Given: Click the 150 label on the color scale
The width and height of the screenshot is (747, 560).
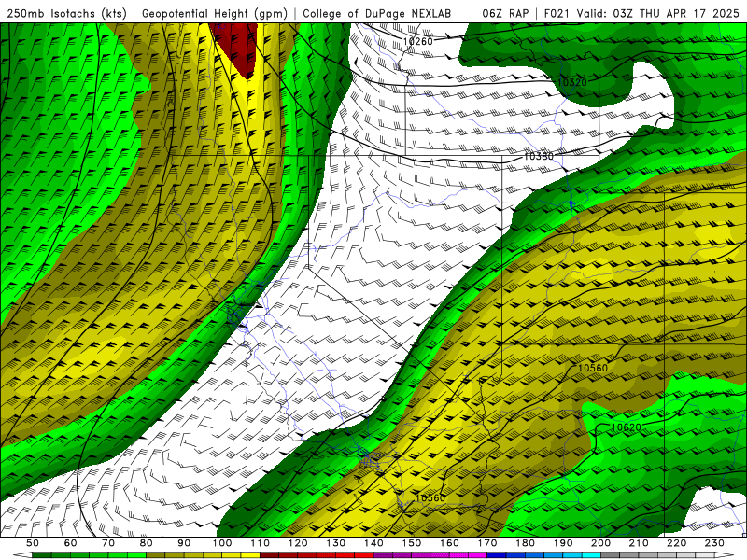Looking at the screenshot, I should click(x=412, y=543).
